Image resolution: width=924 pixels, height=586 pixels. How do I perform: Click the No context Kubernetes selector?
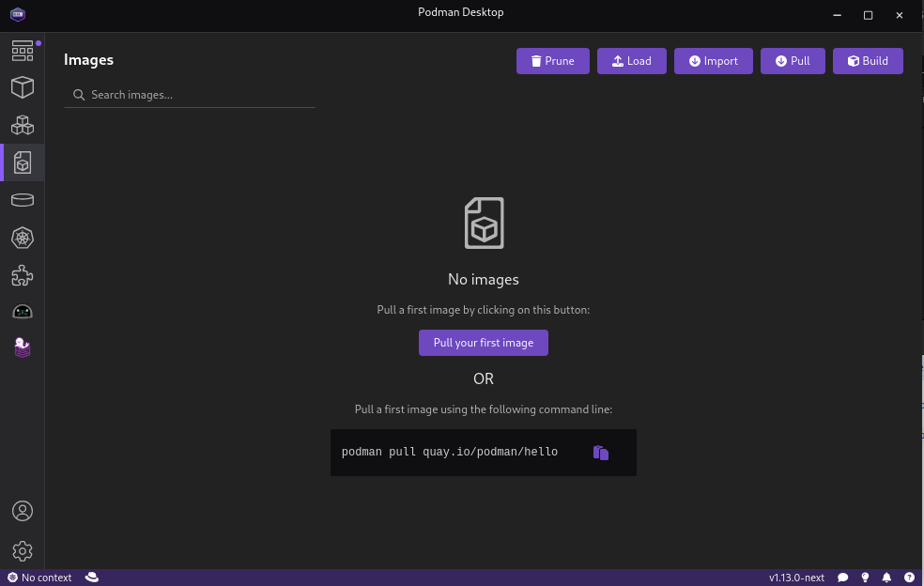[38, 578]
